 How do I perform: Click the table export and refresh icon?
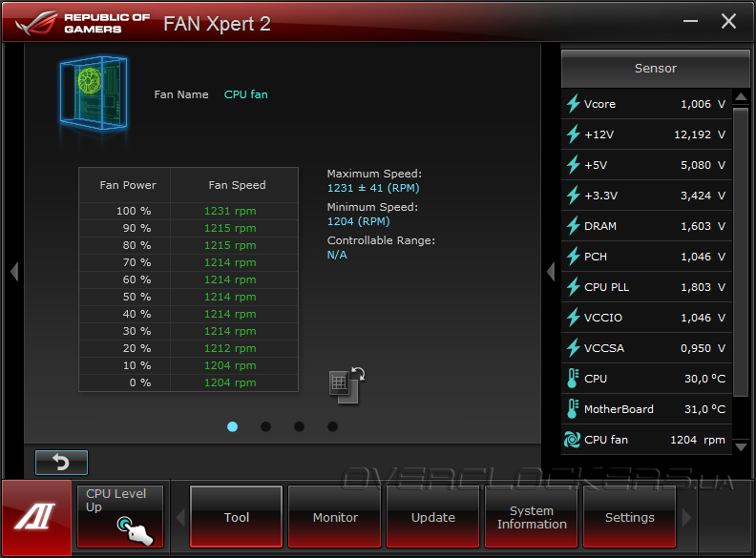click(346, 385)
